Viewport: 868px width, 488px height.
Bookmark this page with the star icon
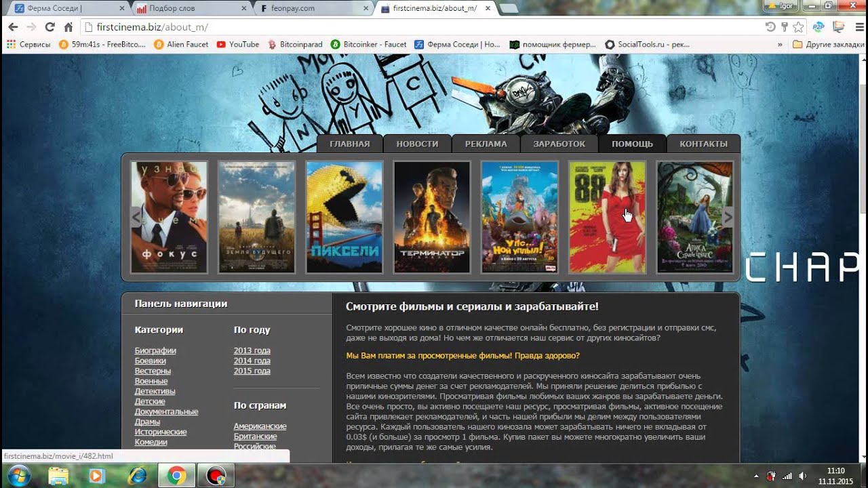(x=799, y=27)
